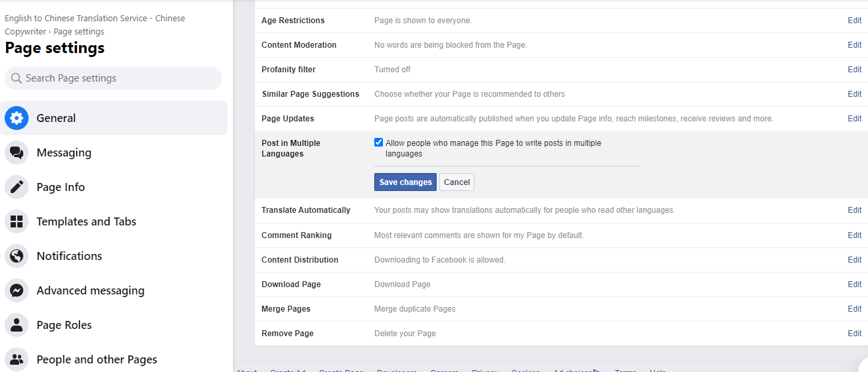Image resolution: width=868 pixels, height=372 pixels.
Task: Click 'Most relevant comments are shown' description
Action: point(479,235)
